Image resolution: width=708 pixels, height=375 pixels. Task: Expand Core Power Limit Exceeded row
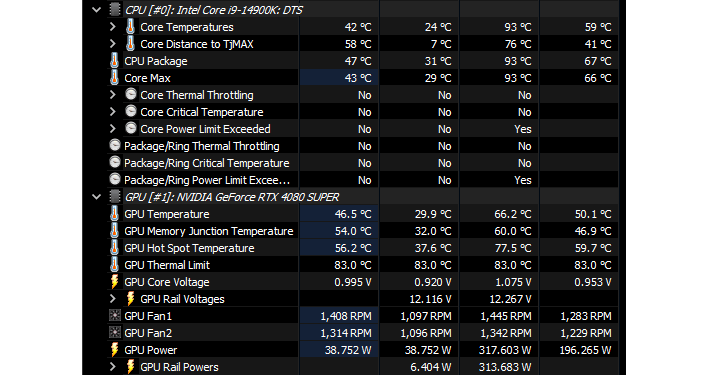pyautogui.click(x=112, y=129)
